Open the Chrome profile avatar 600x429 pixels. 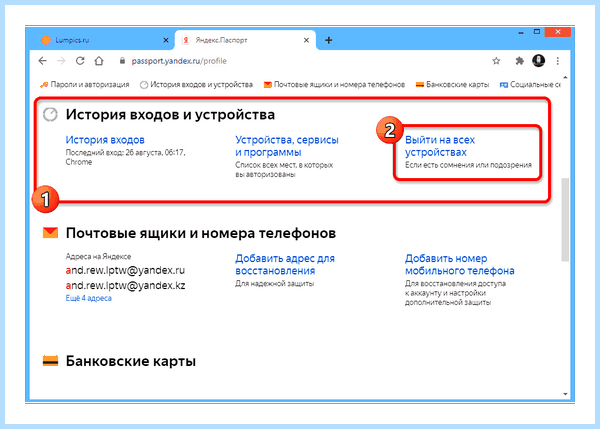[x=539, y=60]
